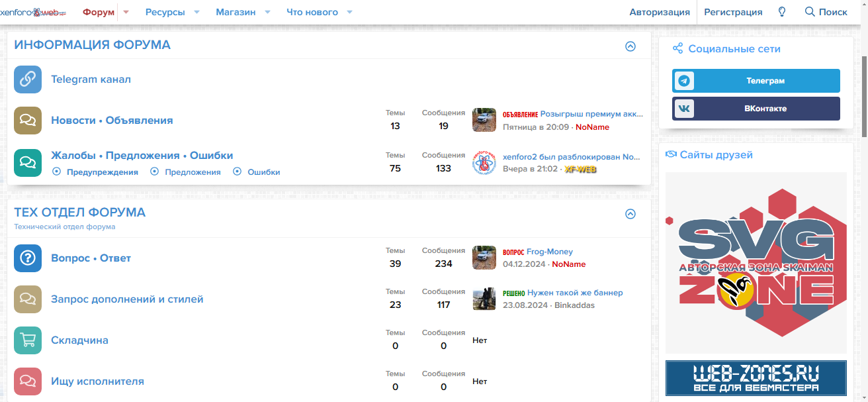Click the Складчина shopping cart icon
The width and height of the screenshot is (868, 402).
click(x=28, y=340)
